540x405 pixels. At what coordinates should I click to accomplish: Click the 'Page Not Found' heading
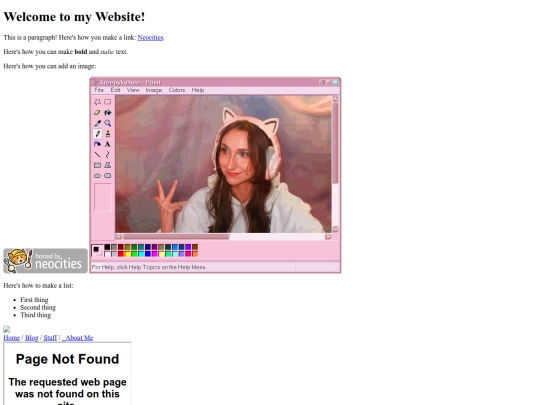click(68, 359)
